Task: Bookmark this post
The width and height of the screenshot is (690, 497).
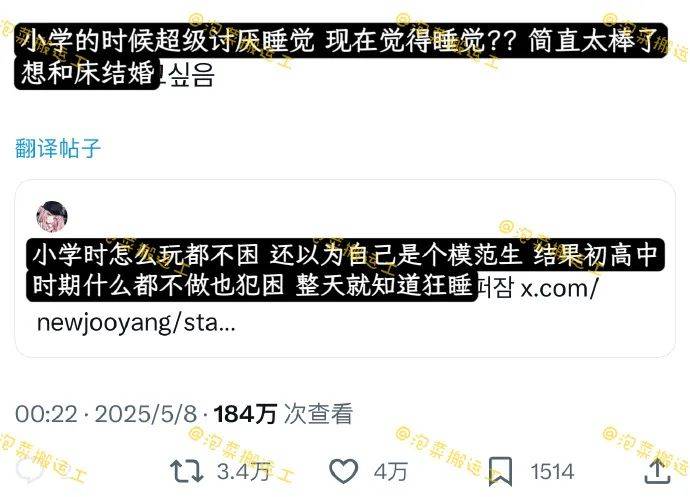Action: 501,471
